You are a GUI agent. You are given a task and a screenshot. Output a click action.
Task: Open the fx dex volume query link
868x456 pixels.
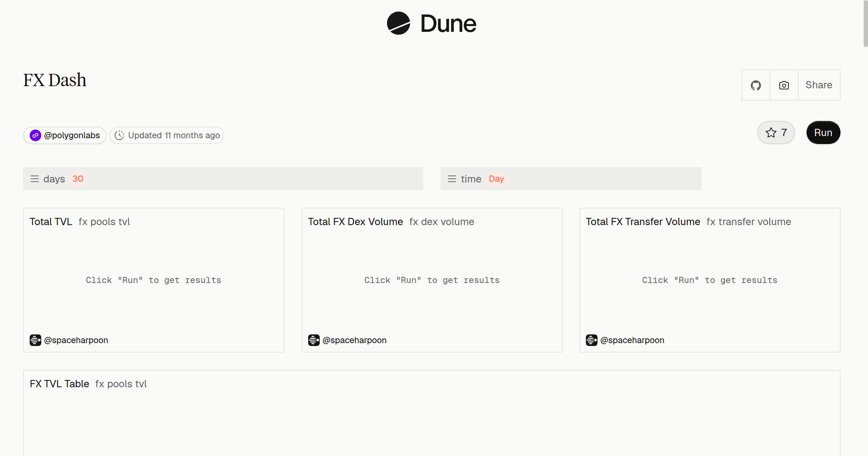tap(442, 221)
